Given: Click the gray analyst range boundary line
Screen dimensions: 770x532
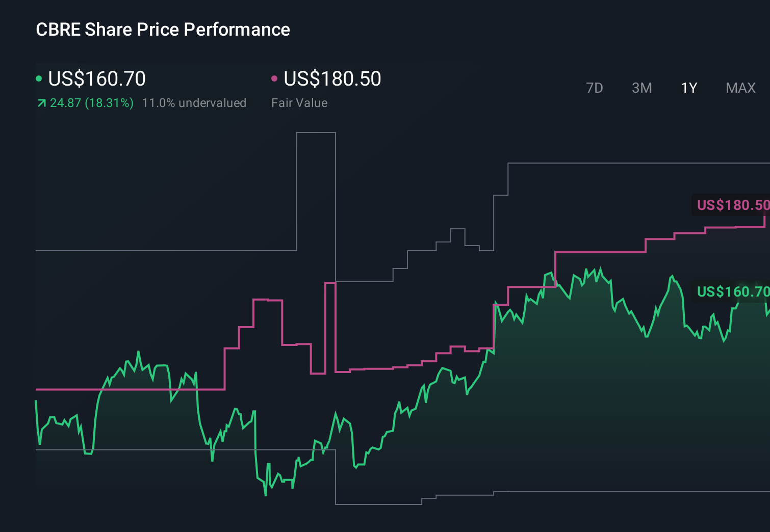Looking at the screenshot, I should pos(153,250).
